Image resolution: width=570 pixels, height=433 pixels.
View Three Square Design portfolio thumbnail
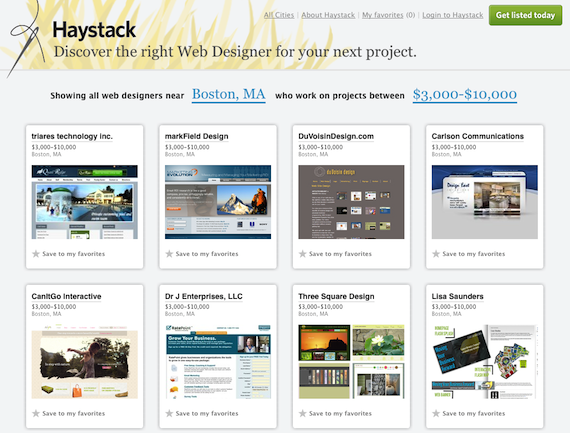pyautogui.click(x=351, y=362)
